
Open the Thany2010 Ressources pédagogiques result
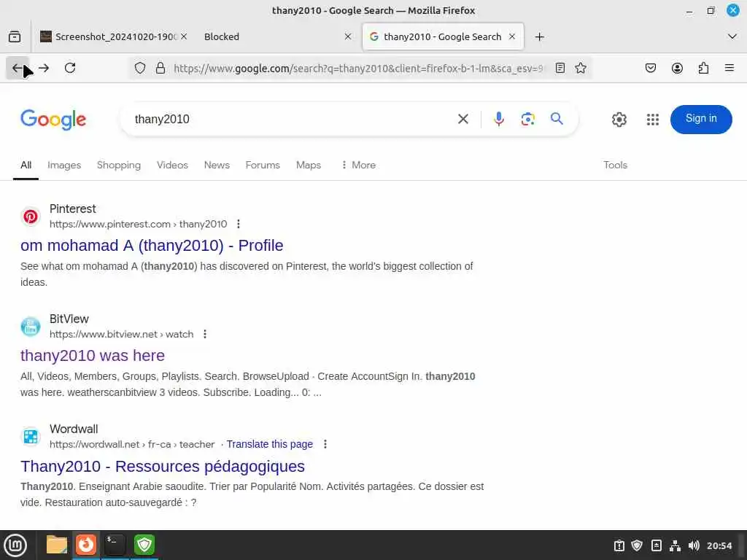pyautogui.click(x=163, y=466)
